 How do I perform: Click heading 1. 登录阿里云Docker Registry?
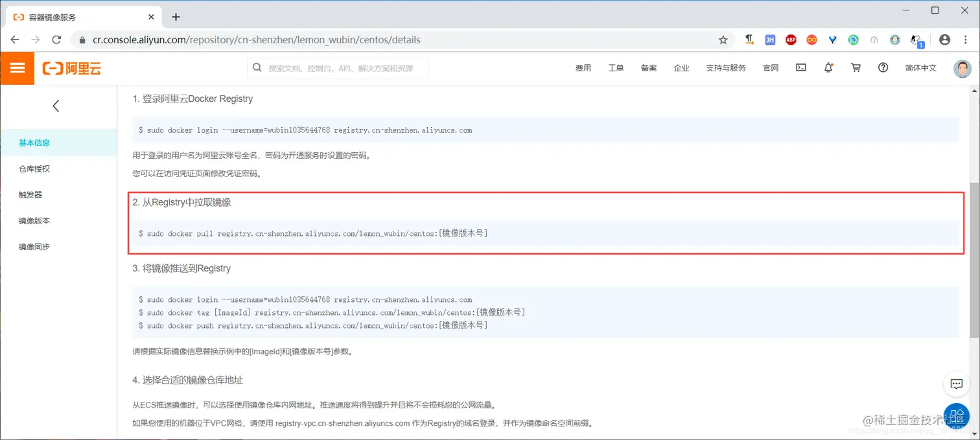[x=192, y=99]
